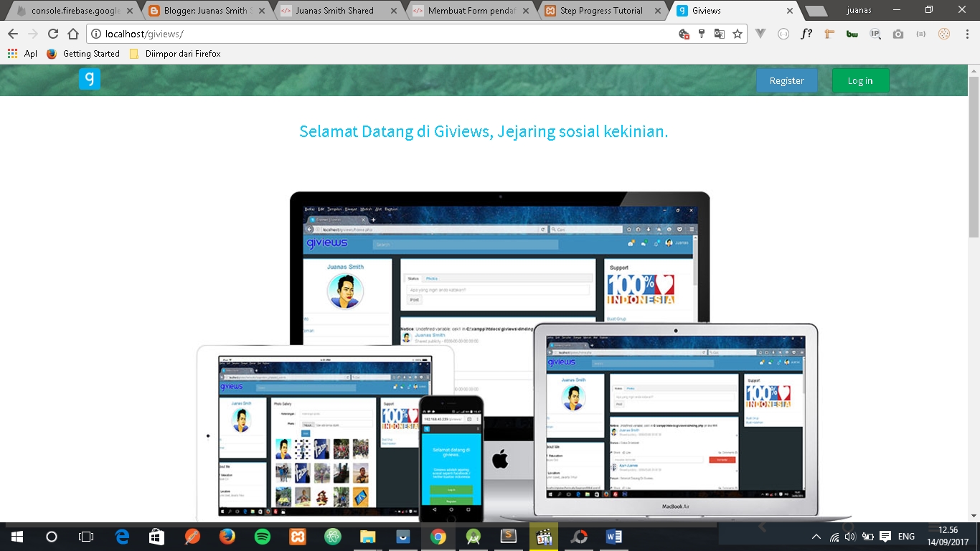This screenshot has height=551, width=980.
Task: Switch to Membuat Form pendaf tab
Action: 471,11
